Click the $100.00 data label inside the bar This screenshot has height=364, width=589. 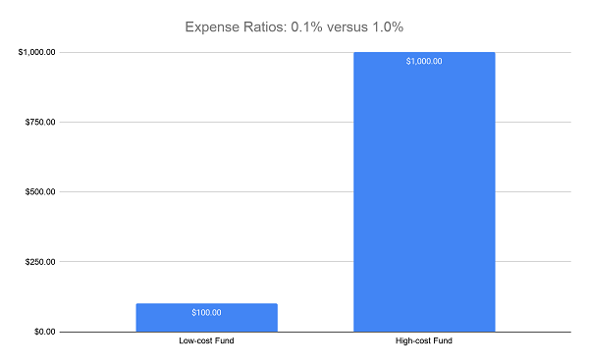pyautogui.click(x=206, y=313)
